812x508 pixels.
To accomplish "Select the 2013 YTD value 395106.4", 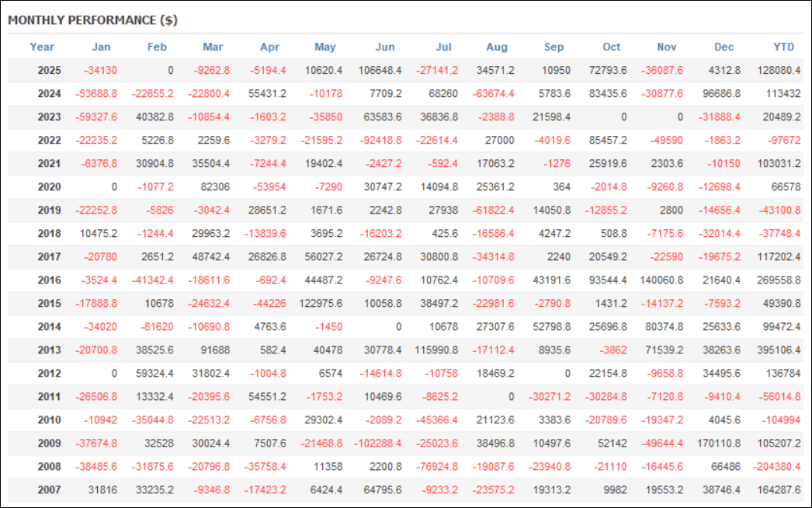I will (x=778, y=350).
